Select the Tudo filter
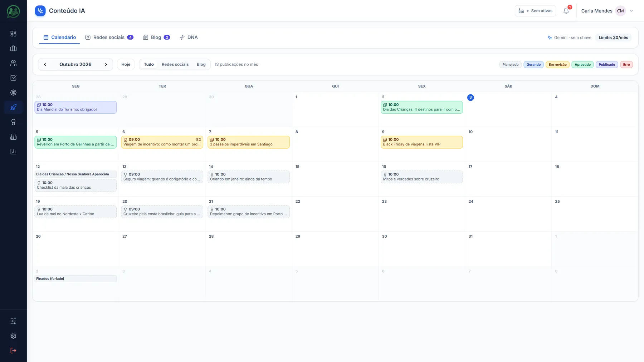The width and height of the screenshot is (644, 362). 148,64
